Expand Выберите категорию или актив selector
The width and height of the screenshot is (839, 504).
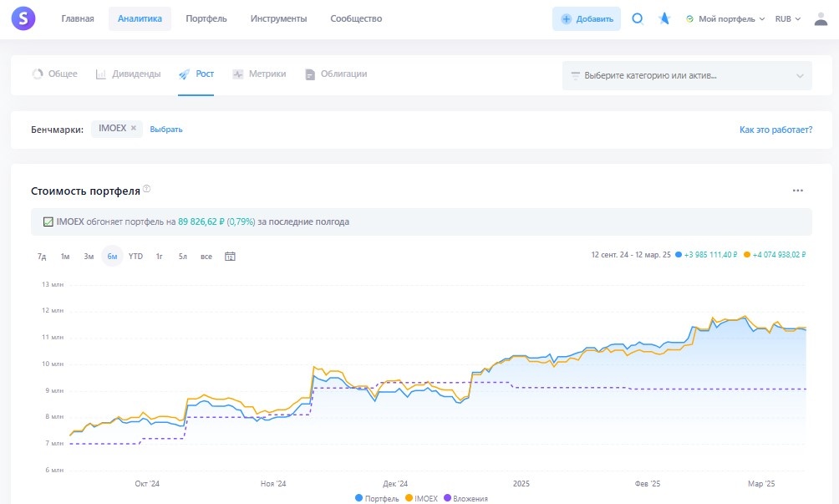coord(687,75)
